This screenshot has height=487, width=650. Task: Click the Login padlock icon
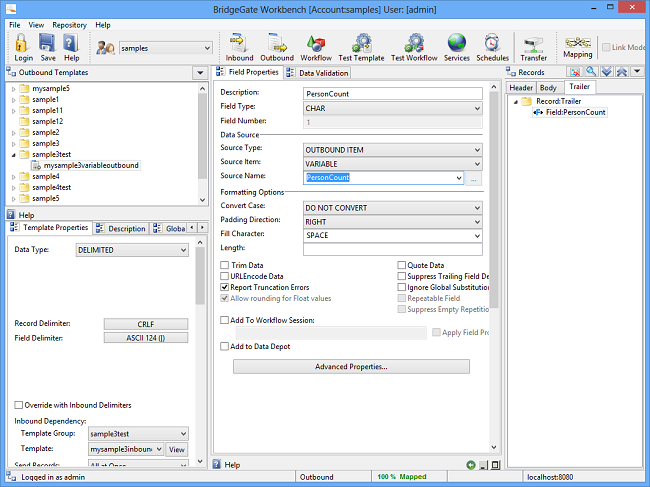pos(22,43)
